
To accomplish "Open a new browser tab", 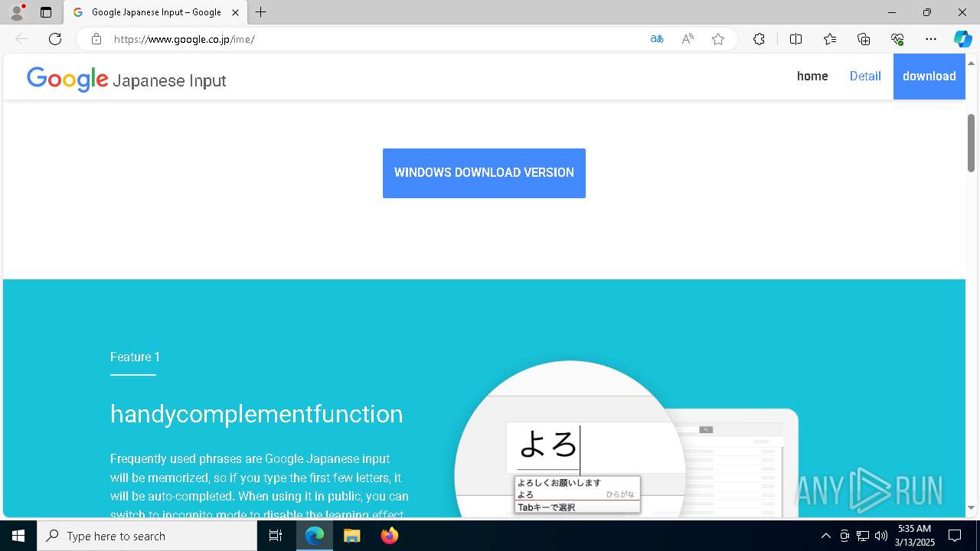I will (x=261, y=12).
